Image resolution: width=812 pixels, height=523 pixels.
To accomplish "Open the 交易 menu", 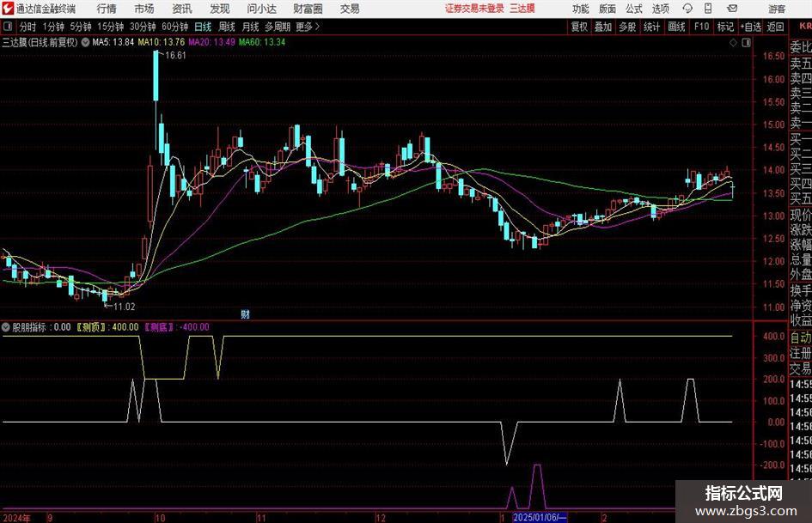I will (350, 9).
